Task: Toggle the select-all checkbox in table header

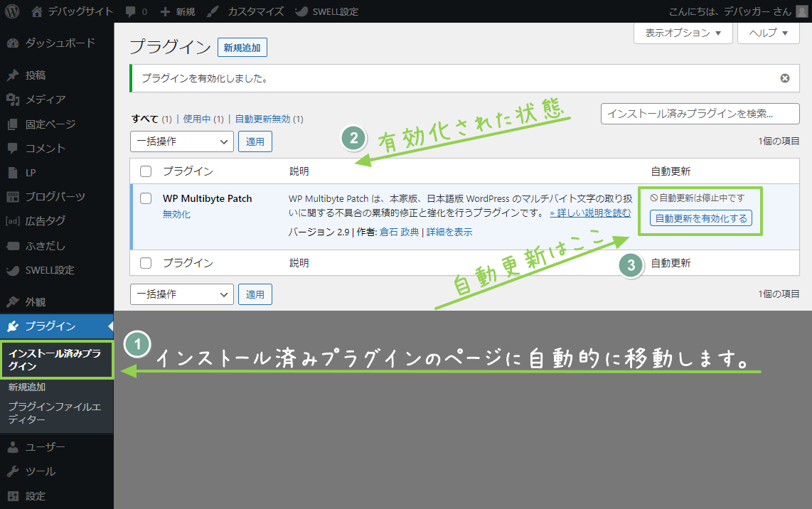Action: [146, 171]
